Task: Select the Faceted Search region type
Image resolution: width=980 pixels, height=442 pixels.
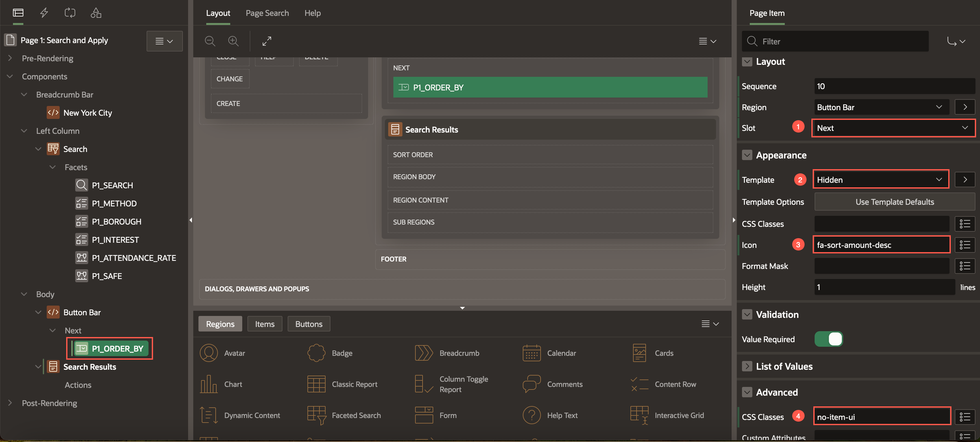Action: [344, 415]
